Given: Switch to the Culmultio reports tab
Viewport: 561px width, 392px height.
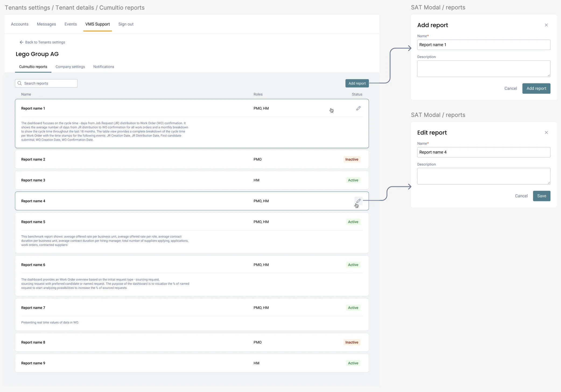Looking at the screenshot, I should pyautogui.click(x=33, y=67).
